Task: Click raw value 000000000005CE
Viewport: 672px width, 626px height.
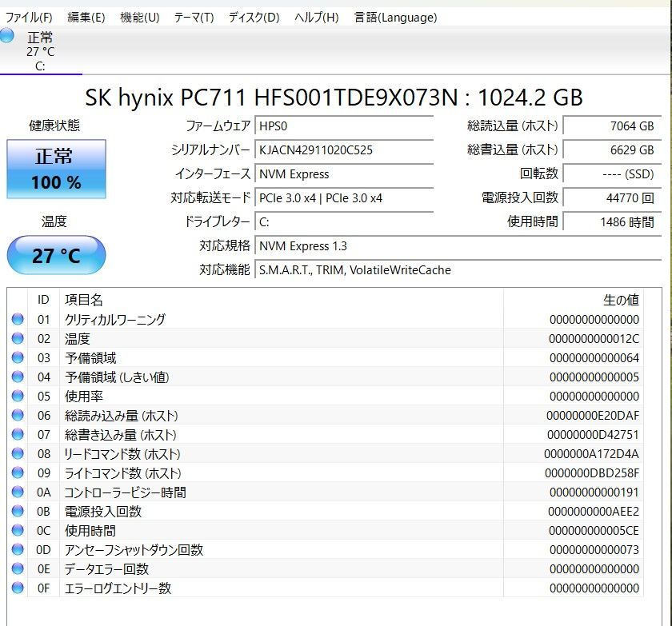Action: (594, 531)
